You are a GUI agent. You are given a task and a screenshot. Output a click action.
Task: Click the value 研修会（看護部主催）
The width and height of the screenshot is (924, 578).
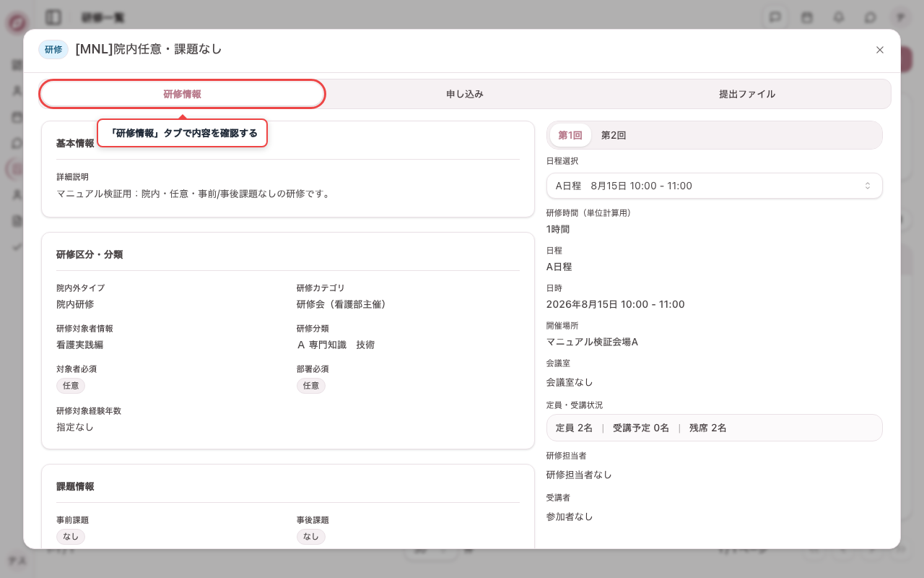pos(344,304)
